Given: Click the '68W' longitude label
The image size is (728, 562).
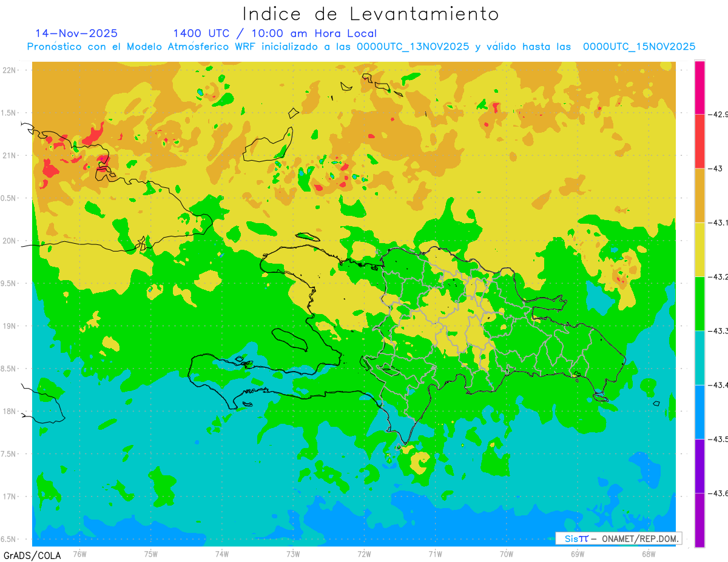Looking at the screenshot, I should click(x=649, y=554).
